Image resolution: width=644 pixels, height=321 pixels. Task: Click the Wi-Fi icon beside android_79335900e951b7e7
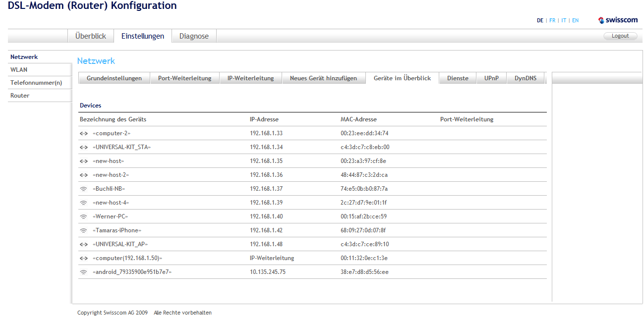point(83,272)
